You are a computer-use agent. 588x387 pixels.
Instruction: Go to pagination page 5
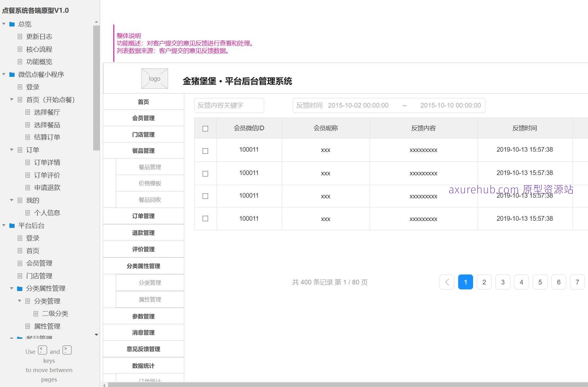coord(540,282)
